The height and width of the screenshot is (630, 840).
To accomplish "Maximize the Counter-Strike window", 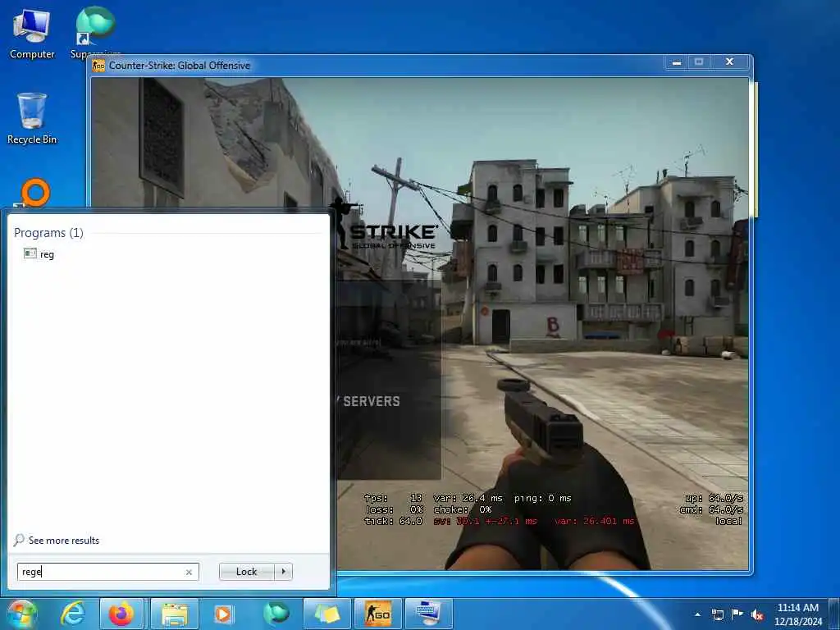I will [699, 62].
